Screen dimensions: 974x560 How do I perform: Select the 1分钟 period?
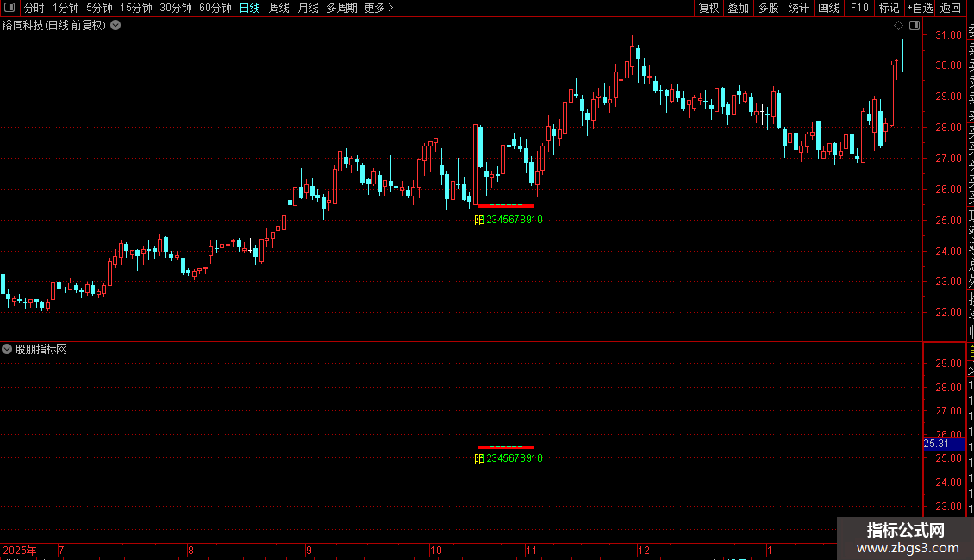pyautogui.click(x=66, y=8)
